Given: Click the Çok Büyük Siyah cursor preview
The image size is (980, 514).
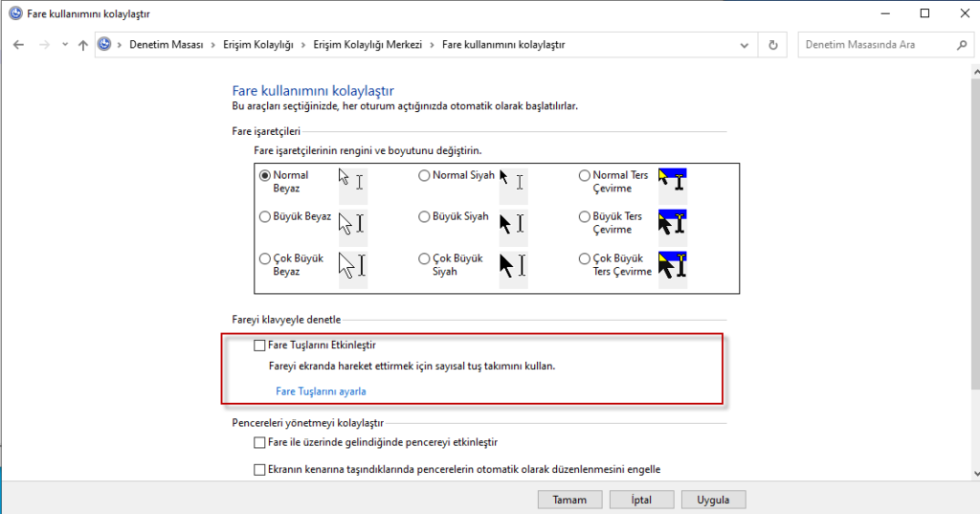Looking at the screenshot, I should coord(512,265).
